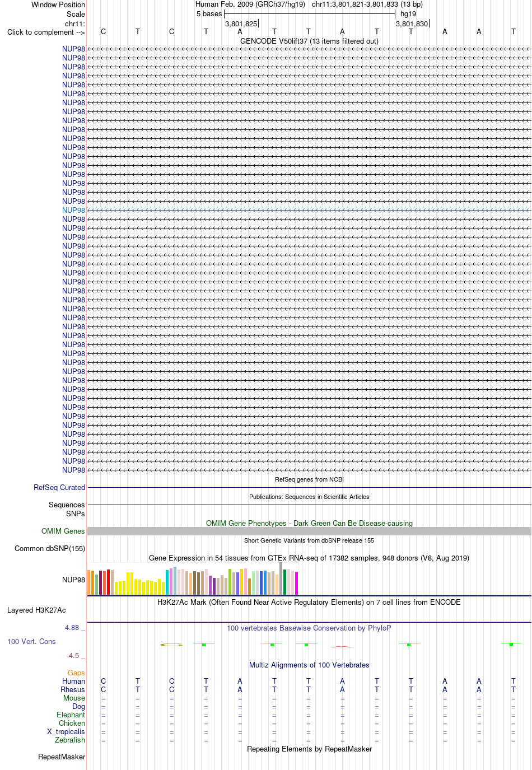Click the SNPs label under Sequences
The height and width of the screenshot is (770, 532).
click(x=76, y=514)
